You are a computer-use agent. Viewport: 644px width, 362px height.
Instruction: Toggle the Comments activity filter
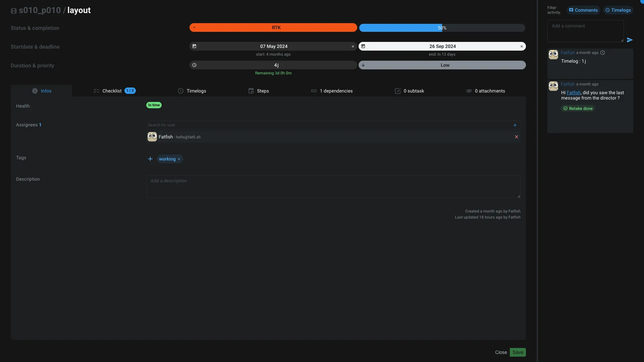point(583,10)
